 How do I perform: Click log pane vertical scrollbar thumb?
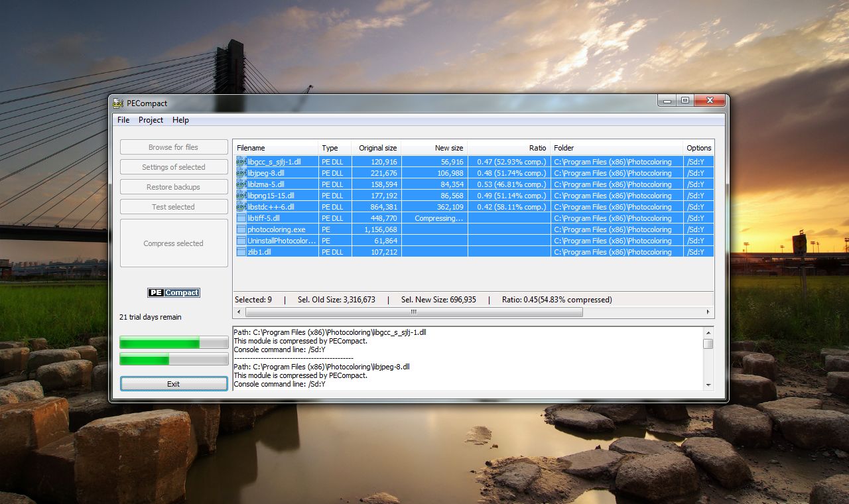point(708,344)
